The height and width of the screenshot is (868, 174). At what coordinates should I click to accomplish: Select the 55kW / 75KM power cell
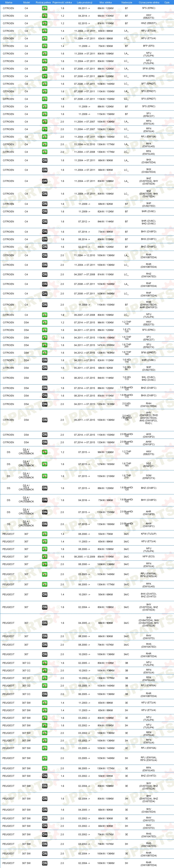click(x=105, y=534)
